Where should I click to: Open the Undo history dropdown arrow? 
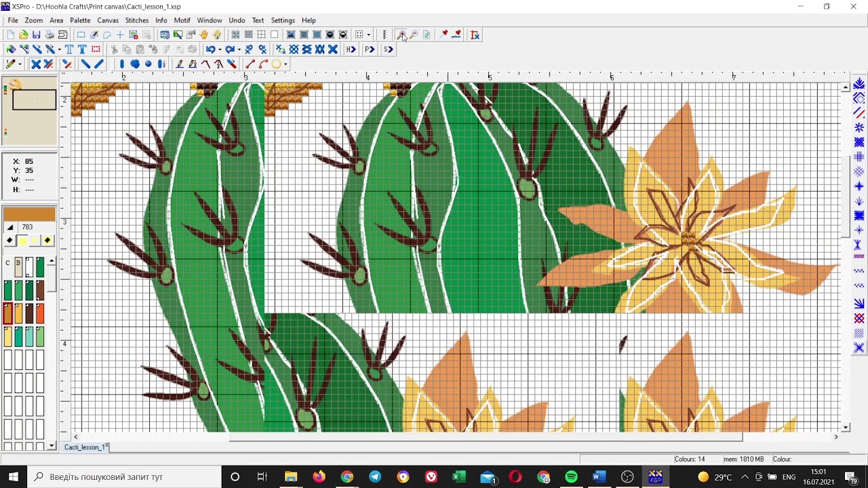(220, 49)
